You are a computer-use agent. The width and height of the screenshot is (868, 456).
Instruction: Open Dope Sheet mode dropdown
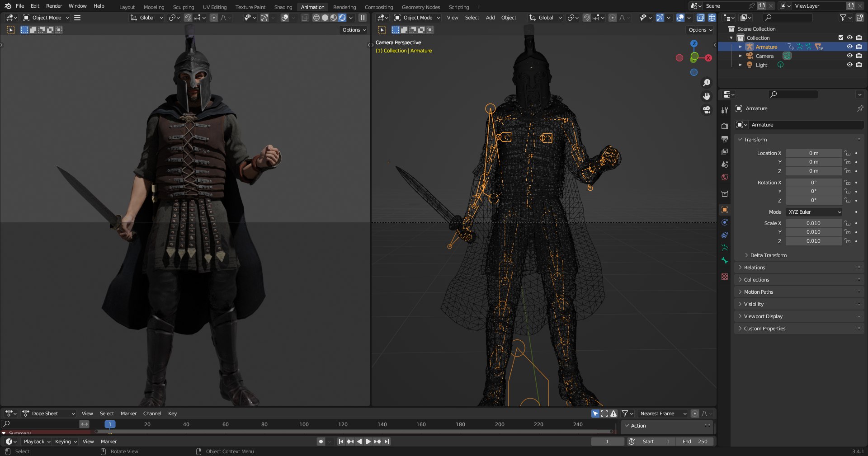tap(48, 414)
